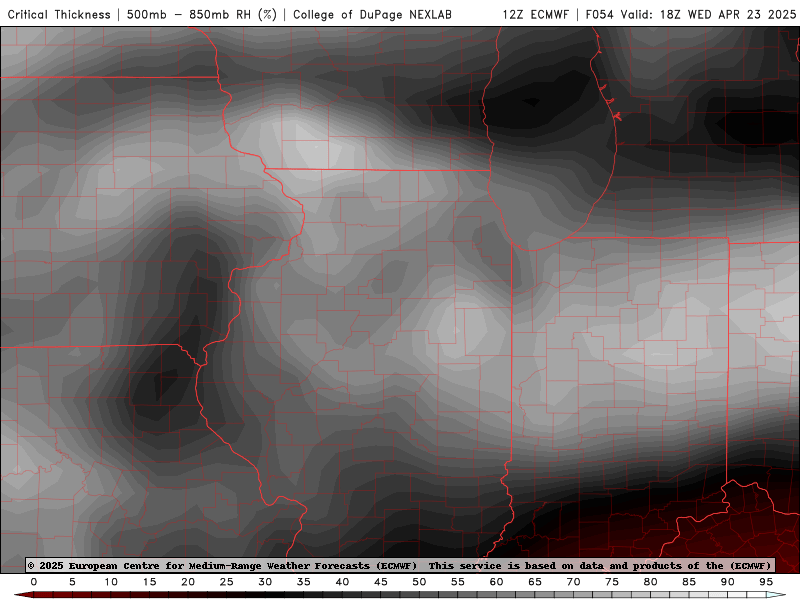Click the 80 value on the color scale
Screen dimensions: 800x600
coord(651,582)
